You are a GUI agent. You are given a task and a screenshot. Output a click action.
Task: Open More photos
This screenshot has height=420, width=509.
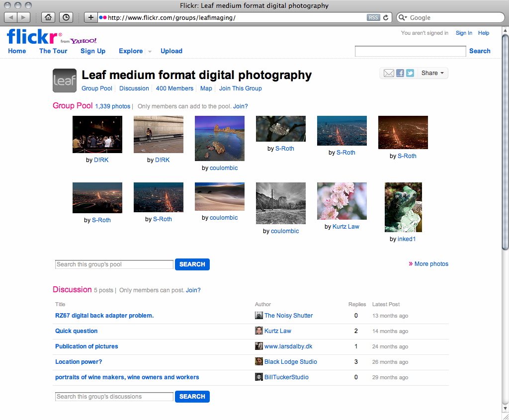pos(431,263)
